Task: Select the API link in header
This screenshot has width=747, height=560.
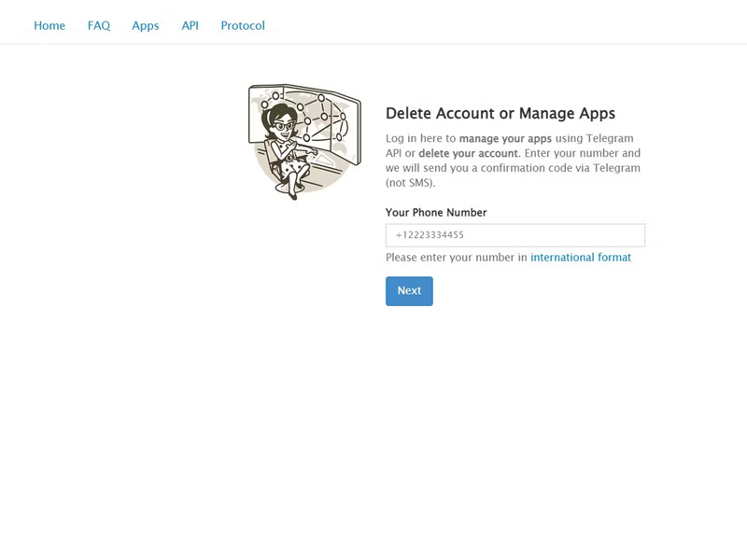Action: tap(190, 26)
